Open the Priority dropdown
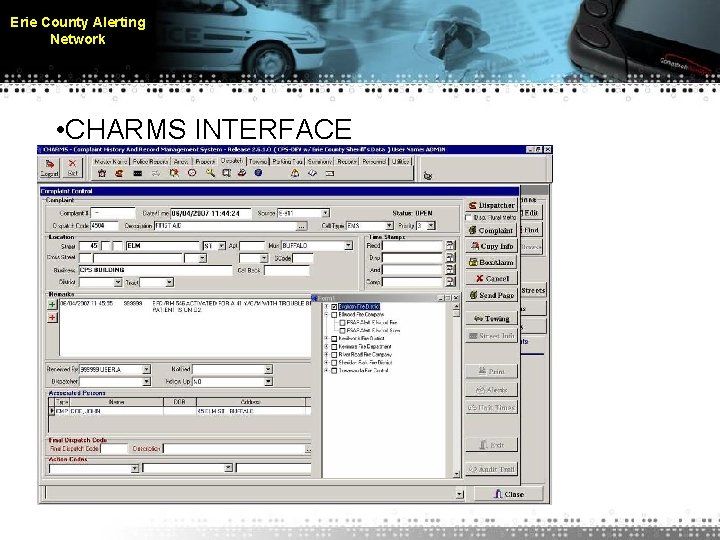 click(431, 225)
